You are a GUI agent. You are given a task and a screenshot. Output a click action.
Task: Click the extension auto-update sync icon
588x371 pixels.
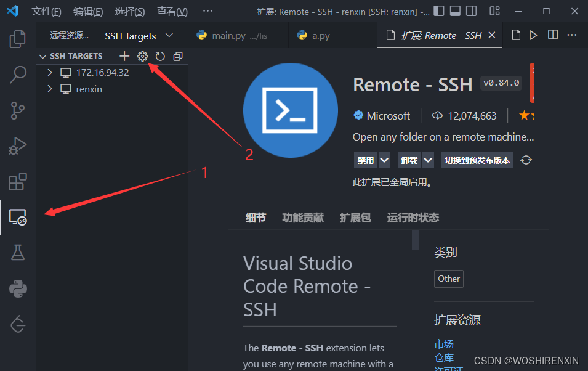(526, 160)
